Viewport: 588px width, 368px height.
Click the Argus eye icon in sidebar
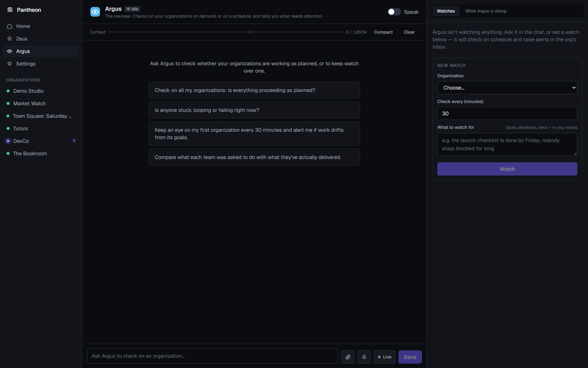tap(10, 51)
